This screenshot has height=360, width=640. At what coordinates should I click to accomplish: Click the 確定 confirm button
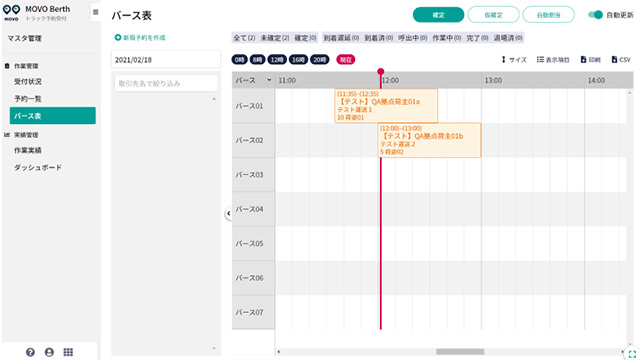[x=438, y=15]
